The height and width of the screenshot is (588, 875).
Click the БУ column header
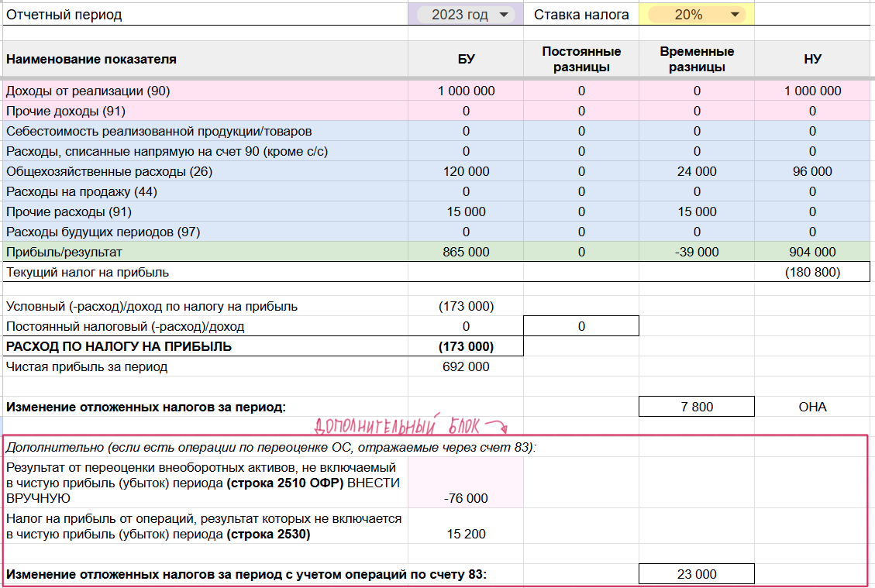click(466, 59)
